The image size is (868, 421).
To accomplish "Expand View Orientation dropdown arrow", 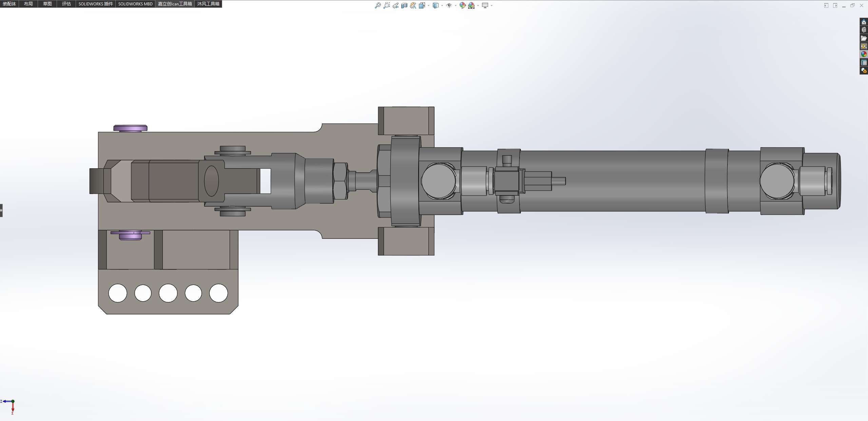I will click(x=428, y=5).
